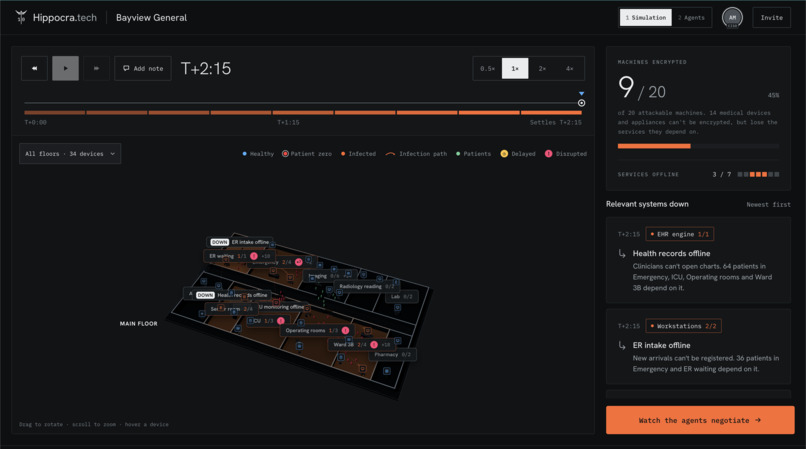806x449 pixels.
Task: Click disrupted icon on ER waiting label
Action: tap(254, 256)
